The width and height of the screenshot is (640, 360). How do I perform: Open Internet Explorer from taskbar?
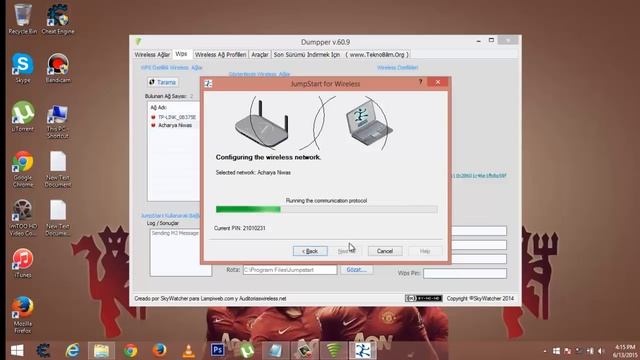point(72,350)
